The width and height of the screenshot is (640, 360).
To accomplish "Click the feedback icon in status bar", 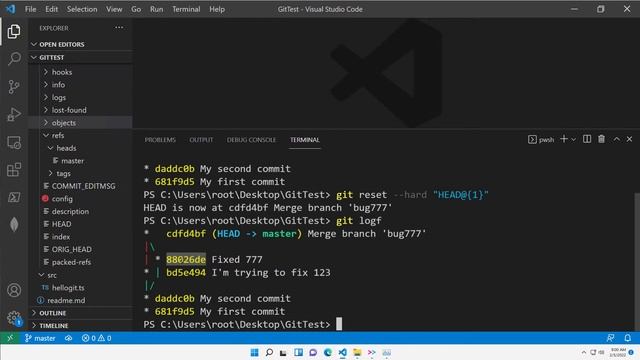I will pos(610,338).
